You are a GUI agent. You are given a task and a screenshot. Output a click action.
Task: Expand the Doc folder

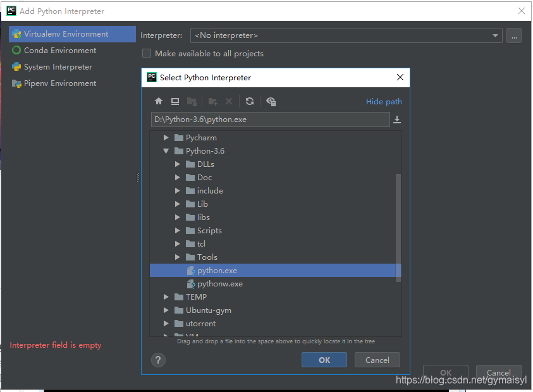click(177, 177)
